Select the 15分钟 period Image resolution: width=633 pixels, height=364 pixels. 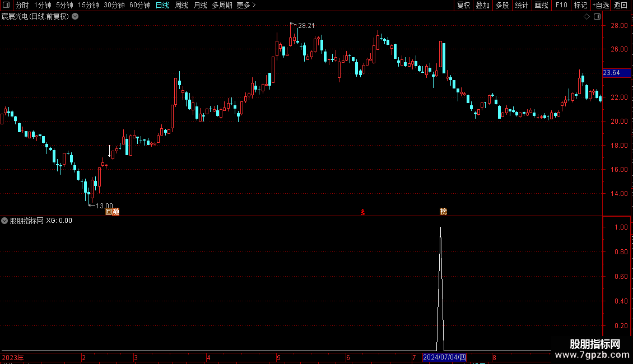click(x=89, y=5)
